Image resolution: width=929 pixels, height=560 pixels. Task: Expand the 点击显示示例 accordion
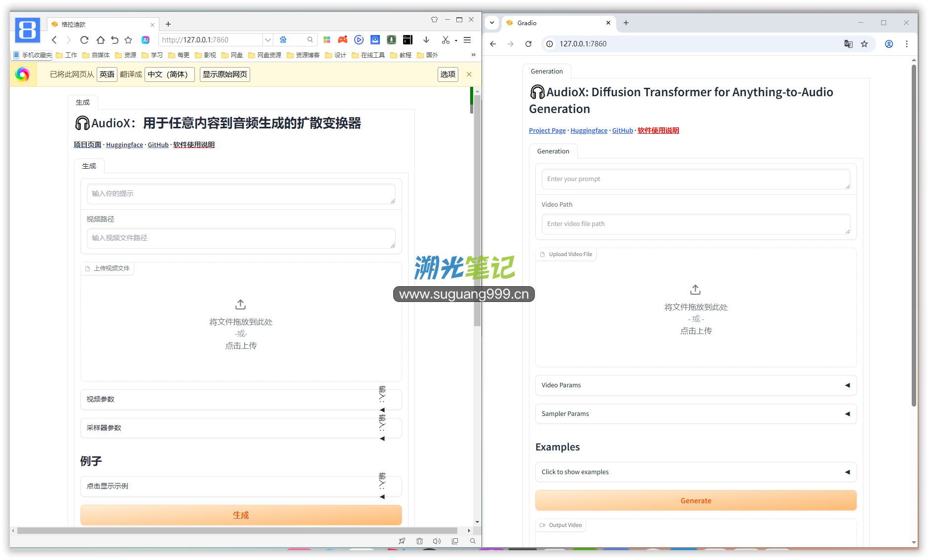coord(241,486)
